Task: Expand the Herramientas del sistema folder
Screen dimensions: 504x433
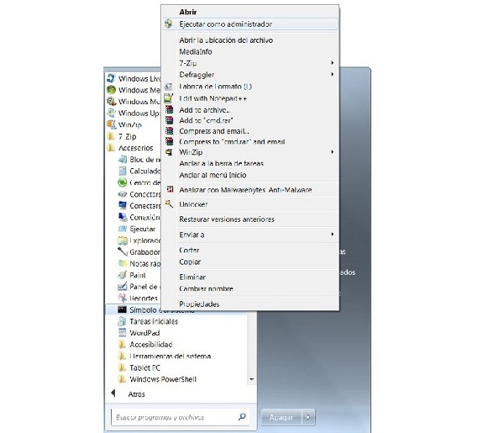Action: pyautogui.click(x=165, y=356)
